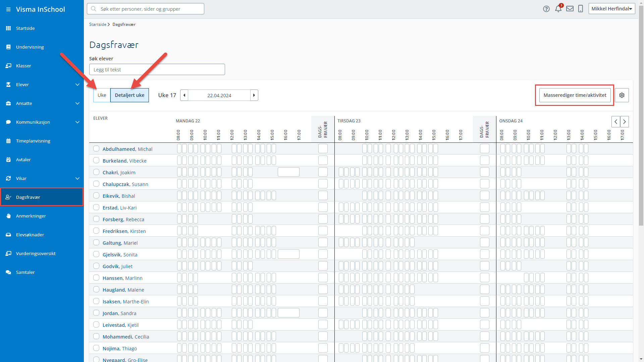Open student Mohammedi, Cecilia
Screen dimensions: 644x362
tap(126, 337)
